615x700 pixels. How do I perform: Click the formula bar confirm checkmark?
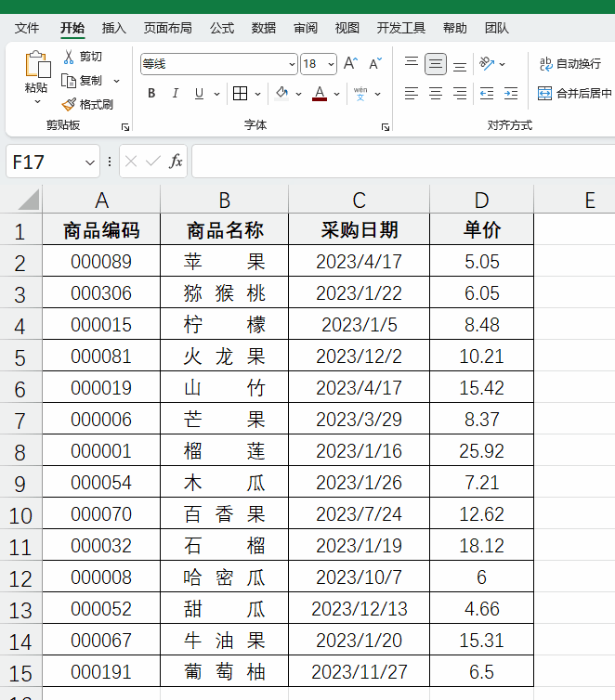[x=152, y=162]
